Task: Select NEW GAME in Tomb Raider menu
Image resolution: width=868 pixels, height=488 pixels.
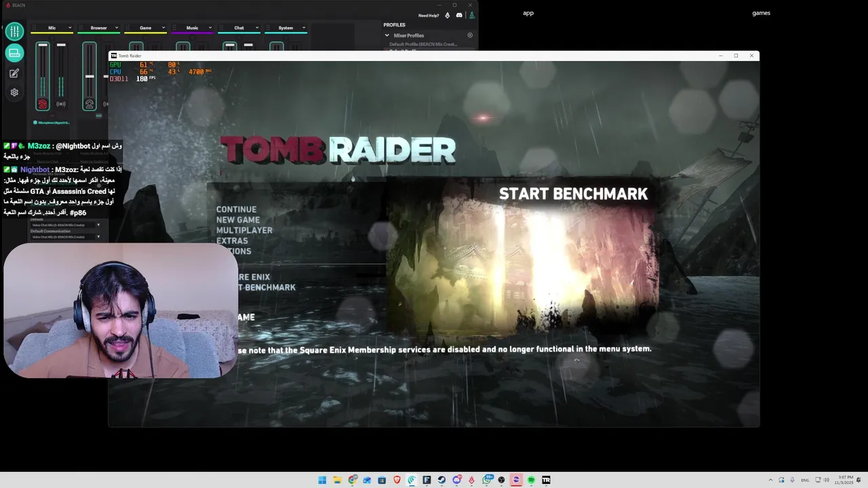Action: 238,220
